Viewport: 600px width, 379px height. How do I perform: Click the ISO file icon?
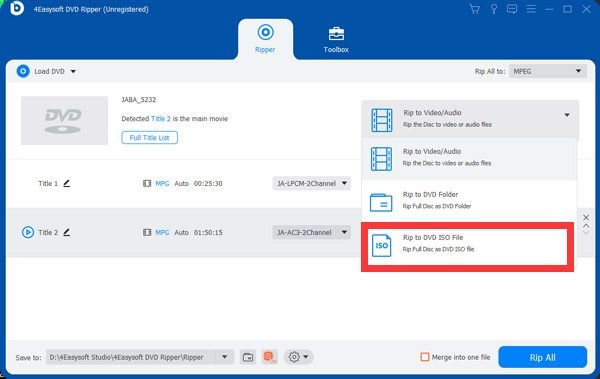[x=382, y=245]
